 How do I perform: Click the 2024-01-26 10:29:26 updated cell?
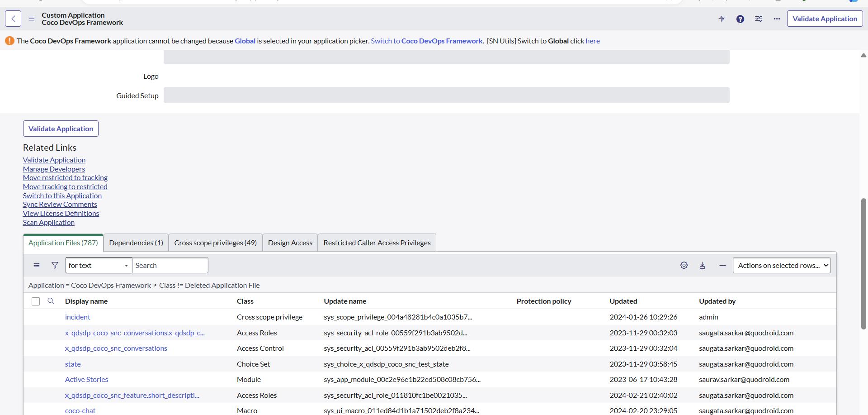[643, 317]
